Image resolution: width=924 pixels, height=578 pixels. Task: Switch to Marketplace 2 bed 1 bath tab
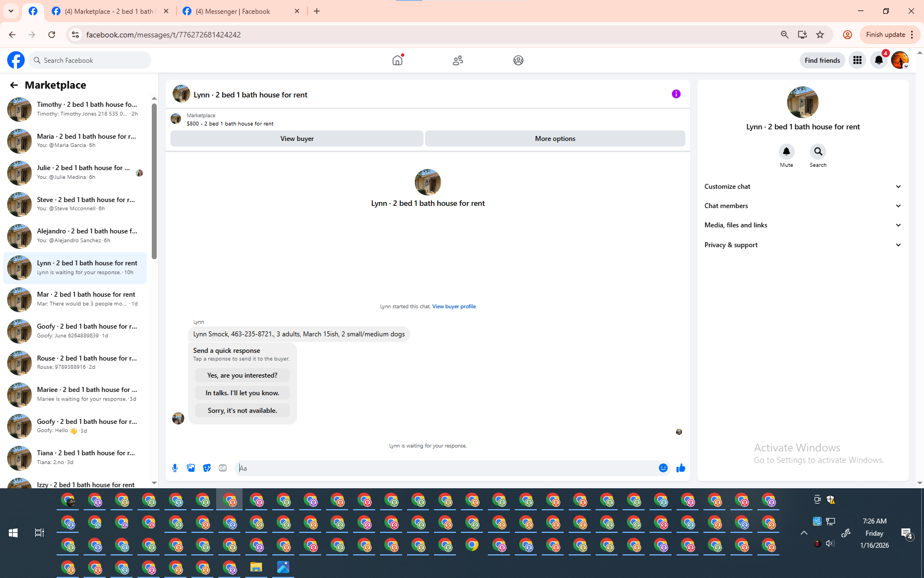[x=110, y=11]
